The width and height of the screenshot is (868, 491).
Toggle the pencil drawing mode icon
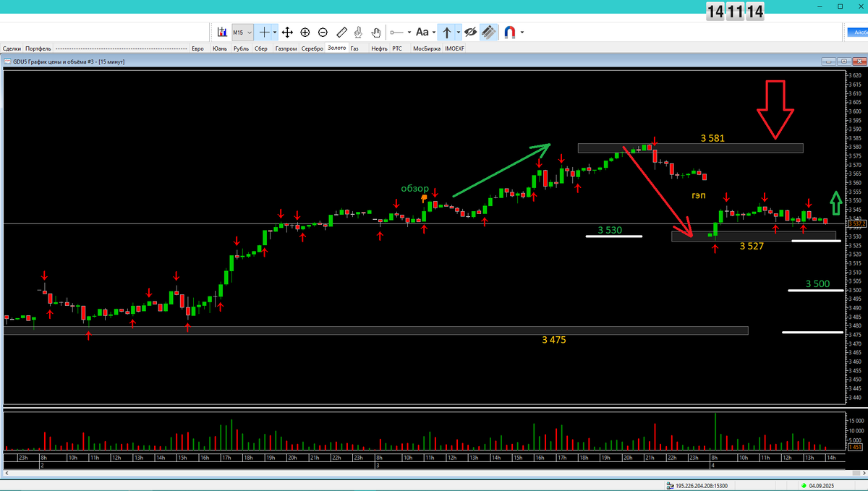[x=489, y=33]
